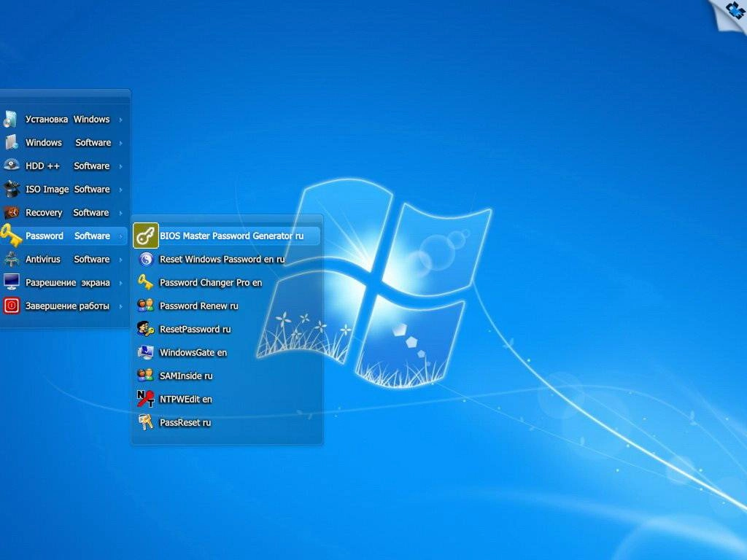Click the PassReset keys icon
747x560 pixels.
146,422
